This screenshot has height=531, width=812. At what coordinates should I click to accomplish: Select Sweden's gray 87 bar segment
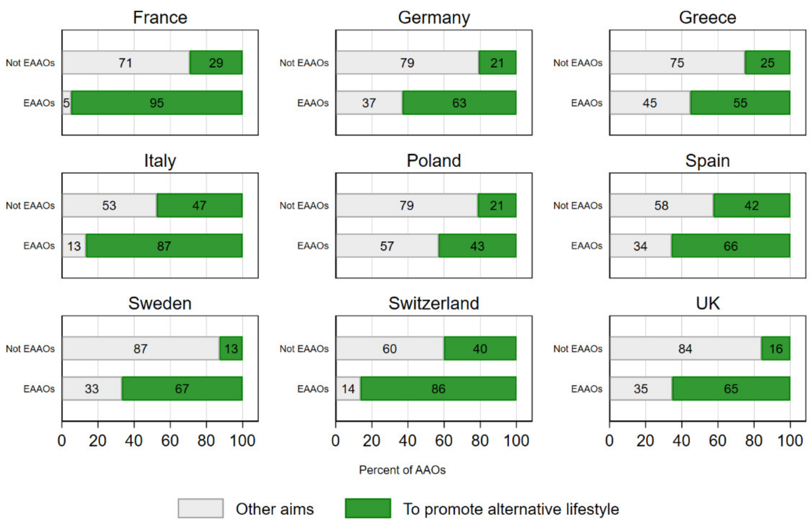(140, 348)
